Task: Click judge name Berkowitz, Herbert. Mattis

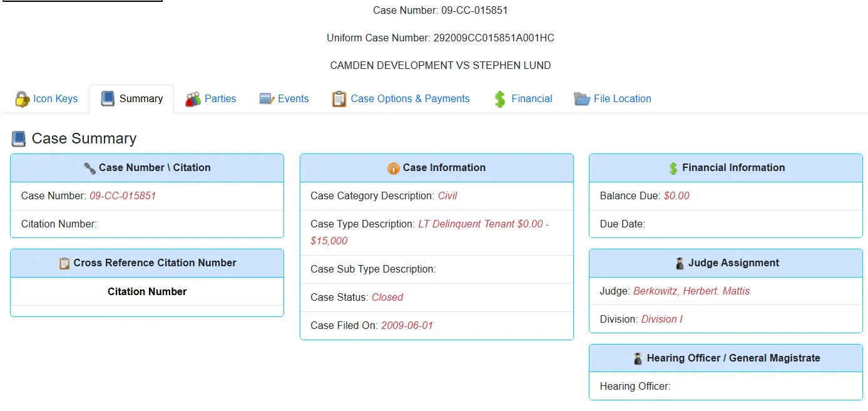Action: click(x=691, y=291)
